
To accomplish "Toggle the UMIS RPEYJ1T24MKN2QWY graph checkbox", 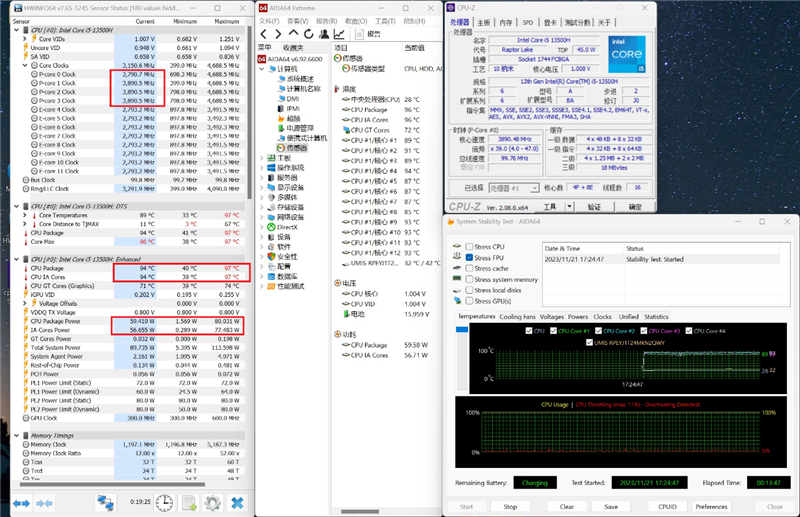I will click(589, 342).
